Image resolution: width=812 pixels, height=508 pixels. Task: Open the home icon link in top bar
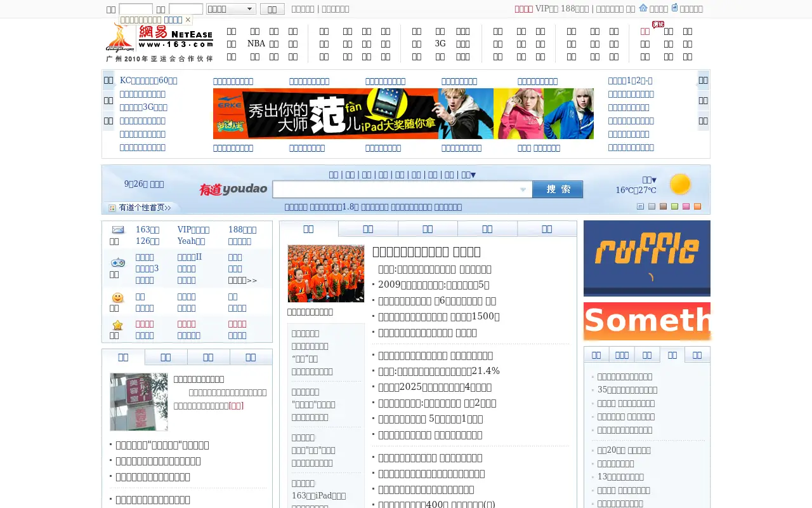pyautogui.click(x=643, y=8)
